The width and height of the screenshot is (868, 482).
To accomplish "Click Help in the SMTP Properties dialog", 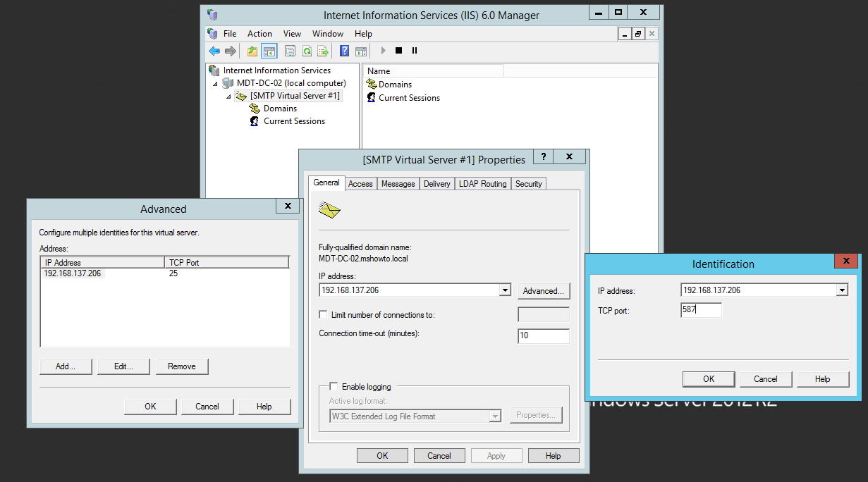I will click(x=554, y=456).
